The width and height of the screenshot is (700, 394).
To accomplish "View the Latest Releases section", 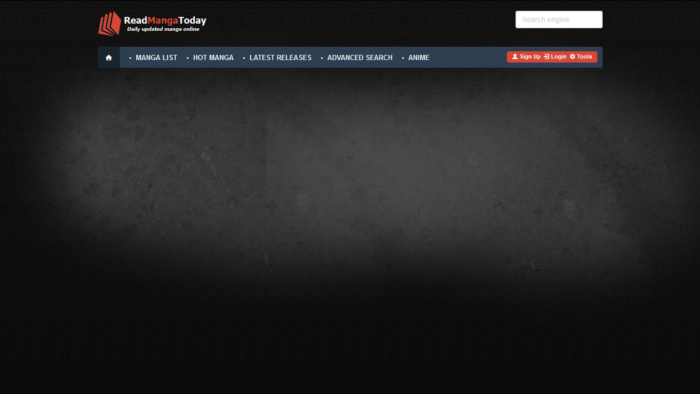I will (280, 58).
